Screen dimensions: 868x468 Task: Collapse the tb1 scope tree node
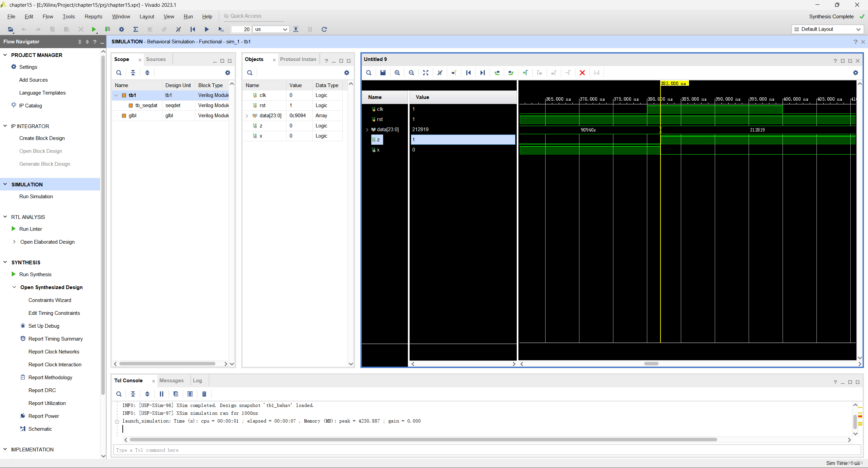tap(116, 96)
